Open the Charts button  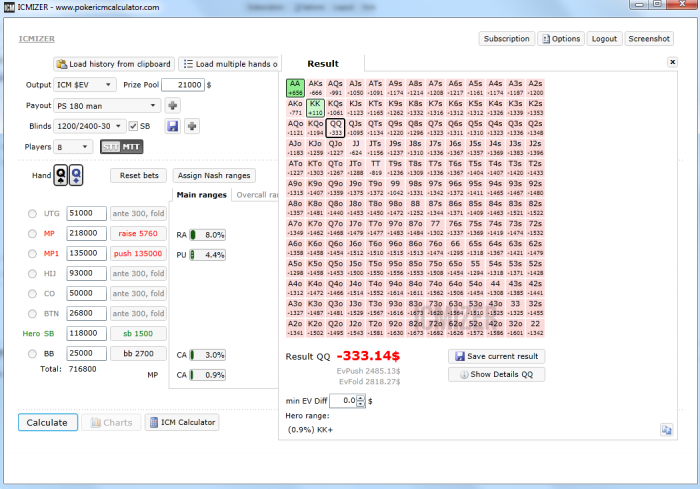click(111, 422)
